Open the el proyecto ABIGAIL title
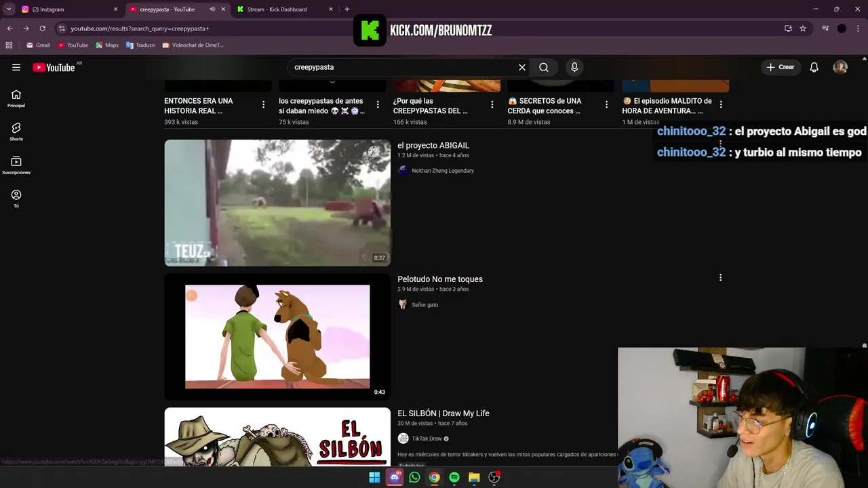This screenshot has width=868, height=488. pos(433,146)
